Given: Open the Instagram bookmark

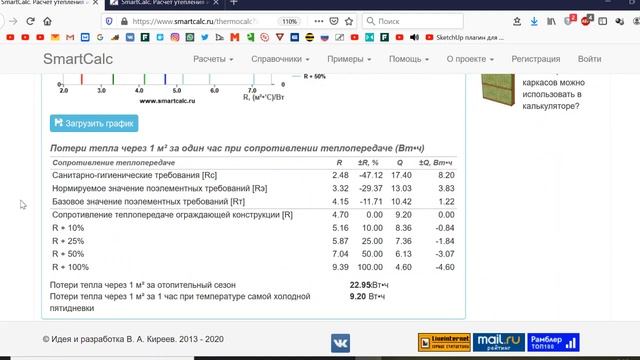Looking at the screenshot, I should point(175,37).
